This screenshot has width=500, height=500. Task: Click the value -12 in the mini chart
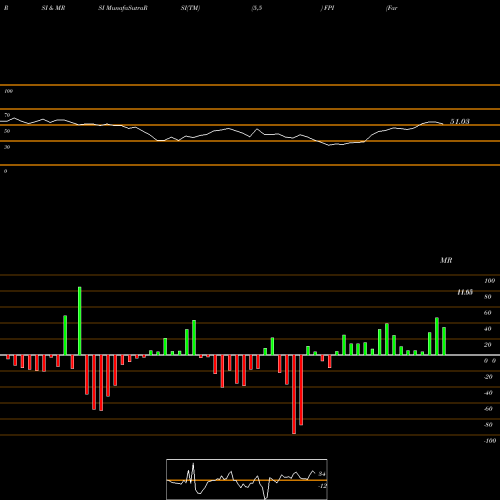(322, 486)
